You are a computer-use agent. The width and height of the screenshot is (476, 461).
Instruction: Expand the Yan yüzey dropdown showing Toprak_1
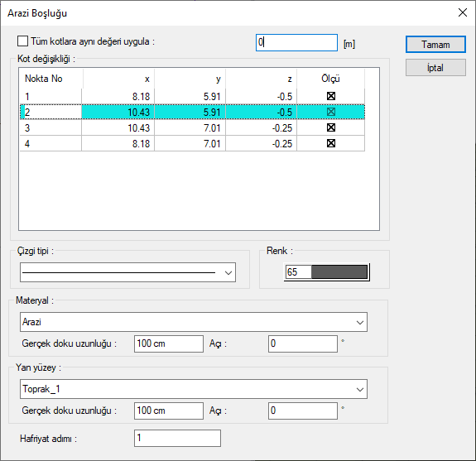(x=194, y=389)
